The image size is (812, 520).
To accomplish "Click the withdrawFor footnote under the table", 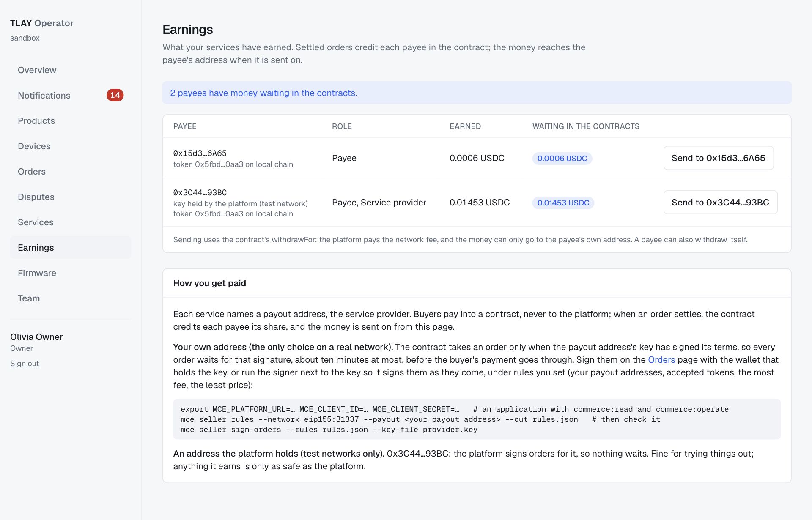I will click(461, 240).
